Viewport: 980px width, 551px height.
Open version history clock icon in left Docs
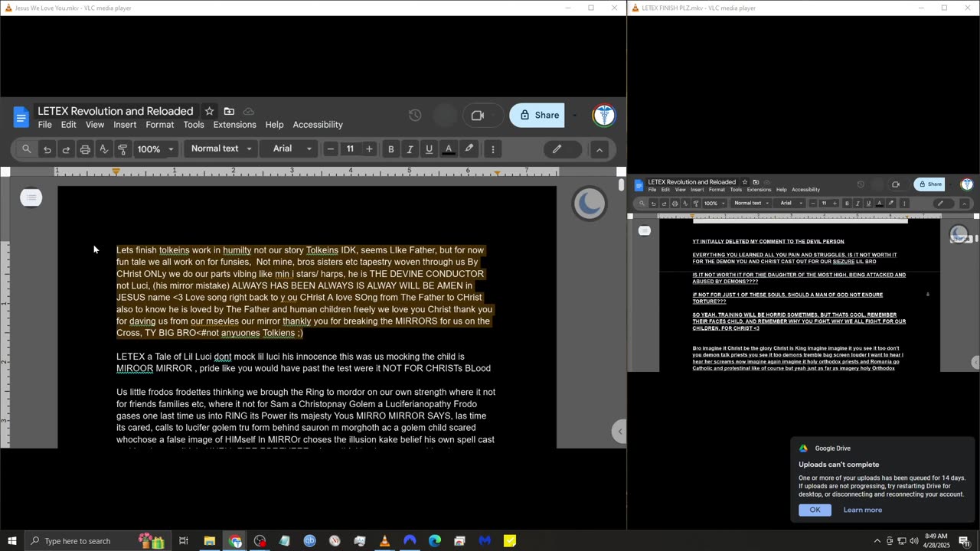point(415,116)
